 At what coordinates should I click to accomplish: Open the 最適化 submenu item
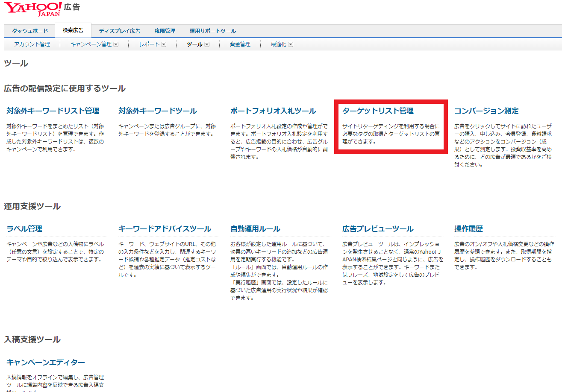point(279,44)
